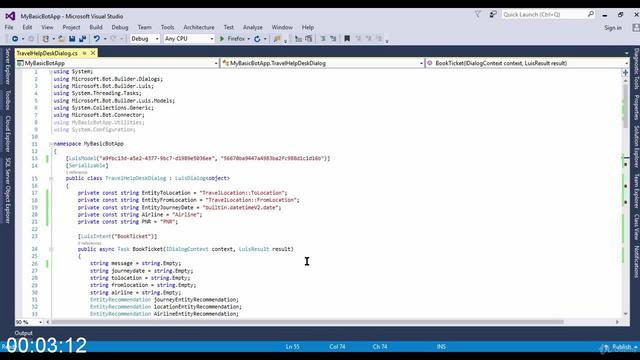Click the Open File toolbar icon

click(x=61, y=39)
